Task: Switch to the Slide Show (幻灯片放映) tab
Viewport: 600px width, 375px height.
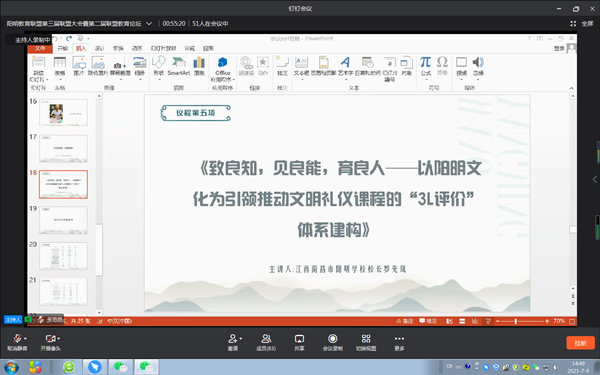Action: point(163,48)
